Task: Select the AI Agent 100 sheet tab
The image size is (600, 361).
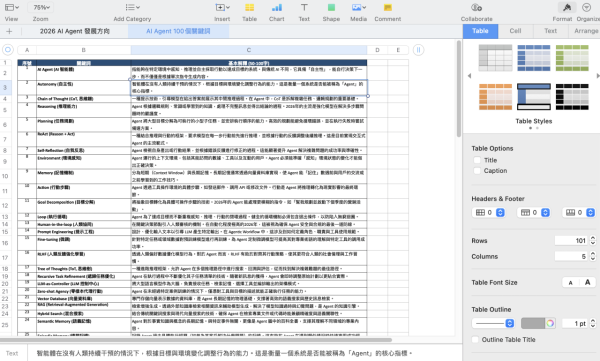Action: click(178, 31)
